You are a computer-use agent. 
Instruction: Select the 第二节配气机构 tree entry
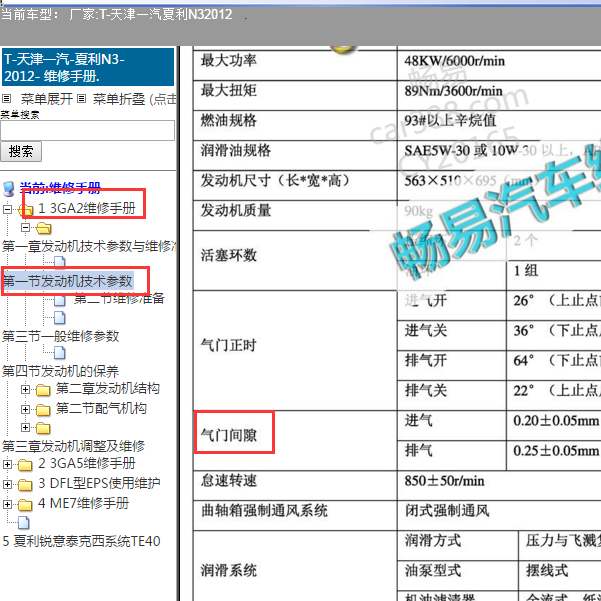click(x=101, y=408)
